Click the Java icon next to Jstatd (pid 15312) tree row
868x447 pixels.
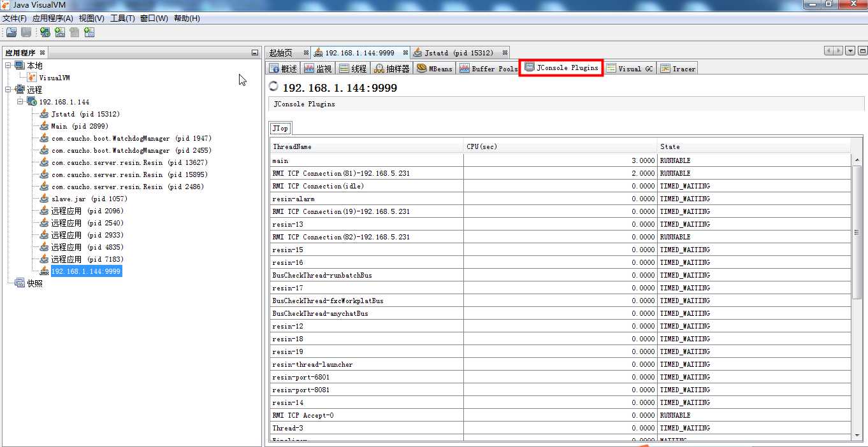click(x=44, y=114)
